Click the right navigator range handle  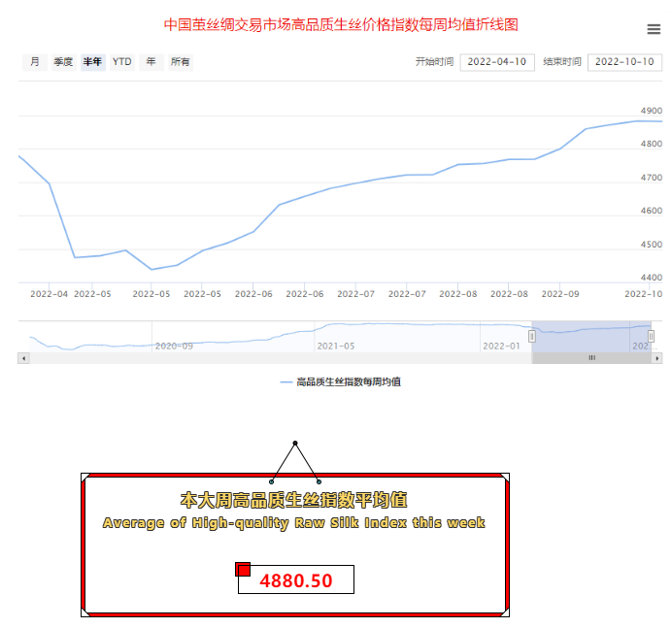click(x=651, y=336)
